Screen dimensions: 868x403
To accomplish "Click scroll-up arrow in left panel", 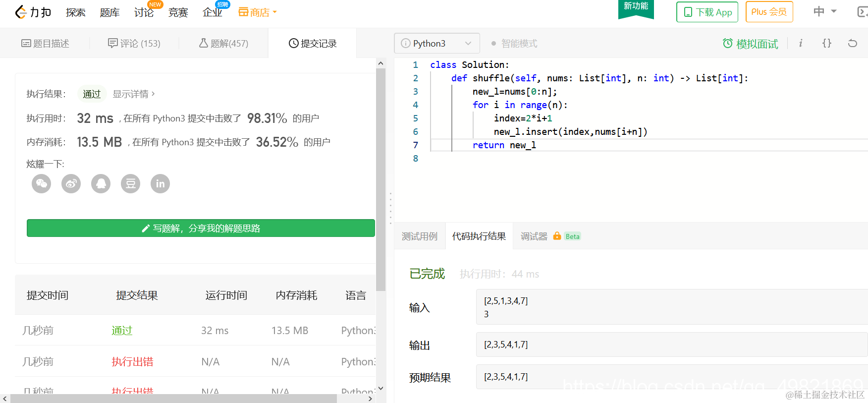I will [380, 63].
